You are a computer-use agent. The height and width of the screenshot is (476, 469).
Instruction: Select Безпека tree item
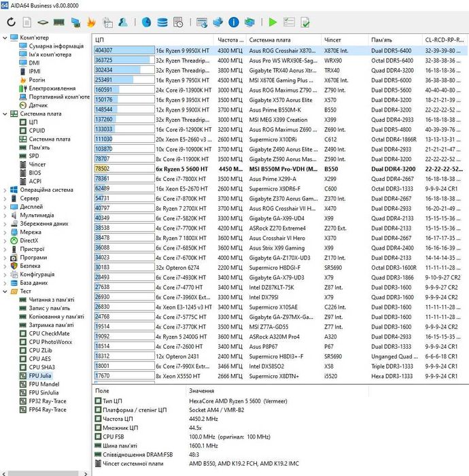[30, 266]
